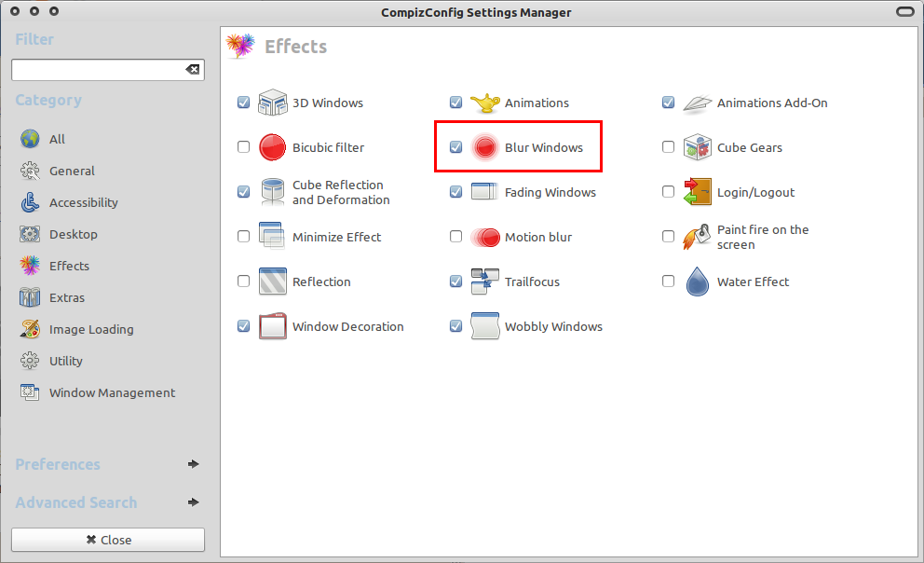The width and height of the screenshot is (924, 563).
Task: Open the Cube Gears plugin icon
Action: tap(697, 147)
